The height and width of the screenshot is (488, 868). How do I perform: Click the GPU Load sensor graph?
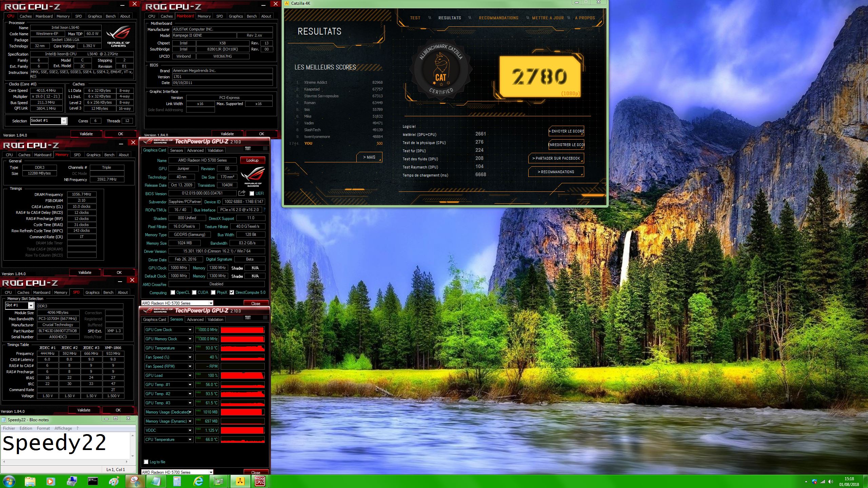[242, 375]
